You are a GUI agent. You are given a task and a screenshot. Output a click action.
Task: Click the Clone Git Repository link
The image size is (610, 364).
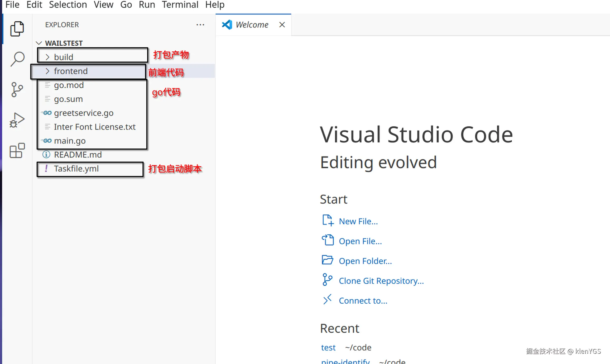pos(381,281)
